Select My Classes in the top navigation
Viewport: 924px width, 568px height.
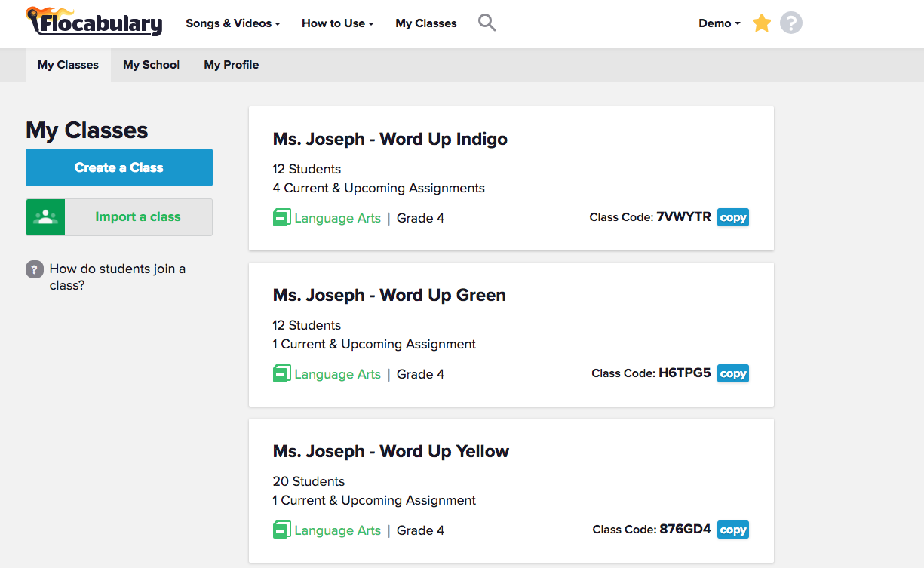(425, 23)
